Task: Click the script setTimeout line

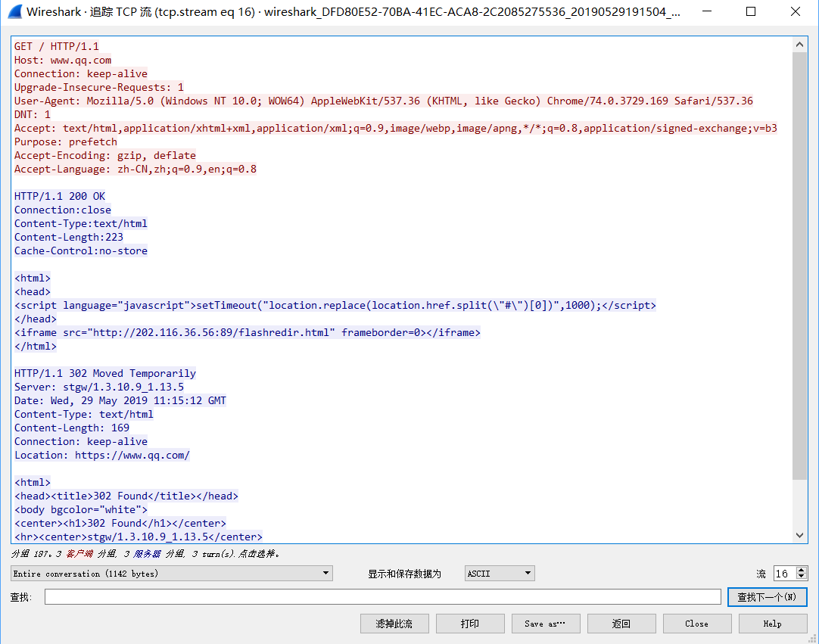Action: point(335,305)
